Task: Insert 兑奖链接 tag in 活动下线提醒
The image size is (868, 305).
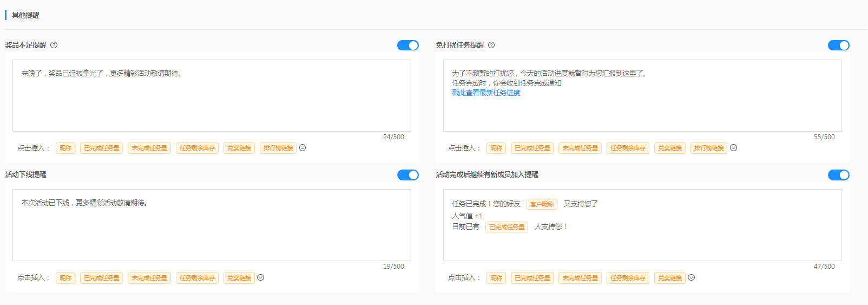Action: point(239,278)
